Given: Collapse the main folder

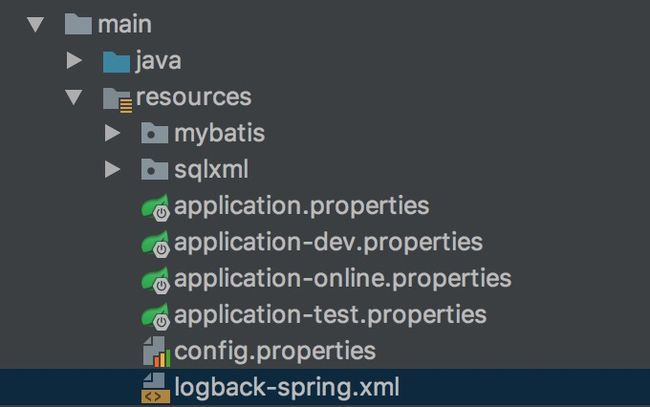Looking at the screenshot, I should 36,24.
